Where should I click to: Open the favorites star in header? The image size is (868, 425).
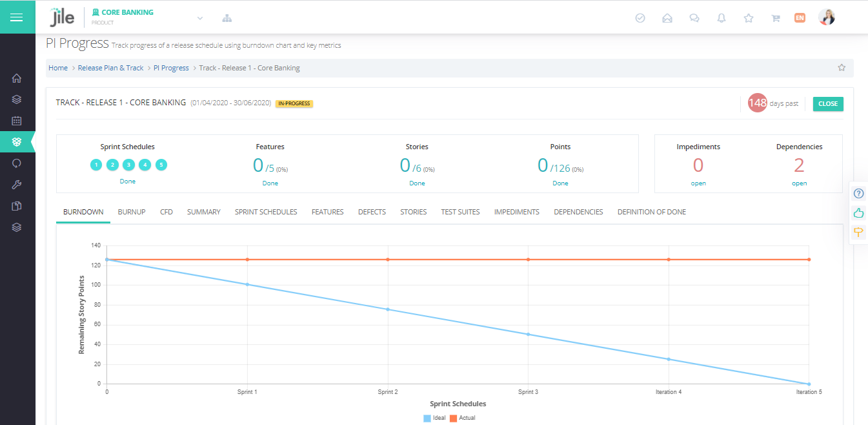pos(749,18)
